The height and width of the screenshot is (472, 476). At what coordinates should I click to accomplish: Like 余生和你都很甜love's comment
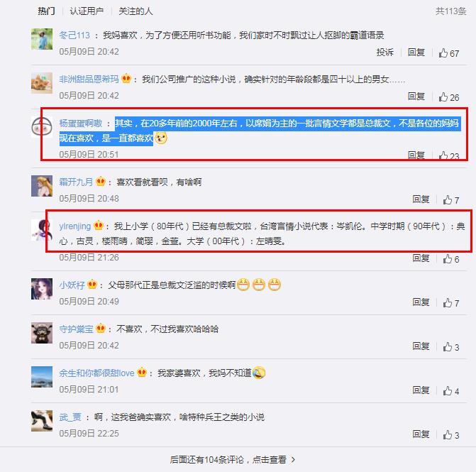pos(450,391)
